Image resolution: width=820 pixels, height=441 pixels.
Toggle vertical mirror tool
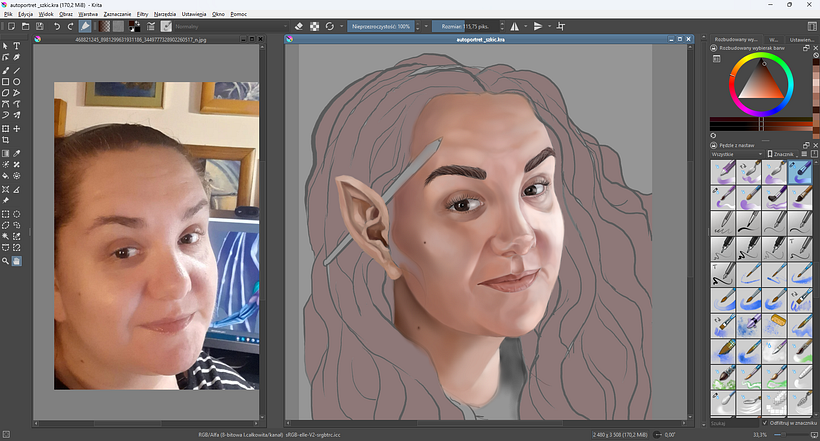tap(538, 26)
